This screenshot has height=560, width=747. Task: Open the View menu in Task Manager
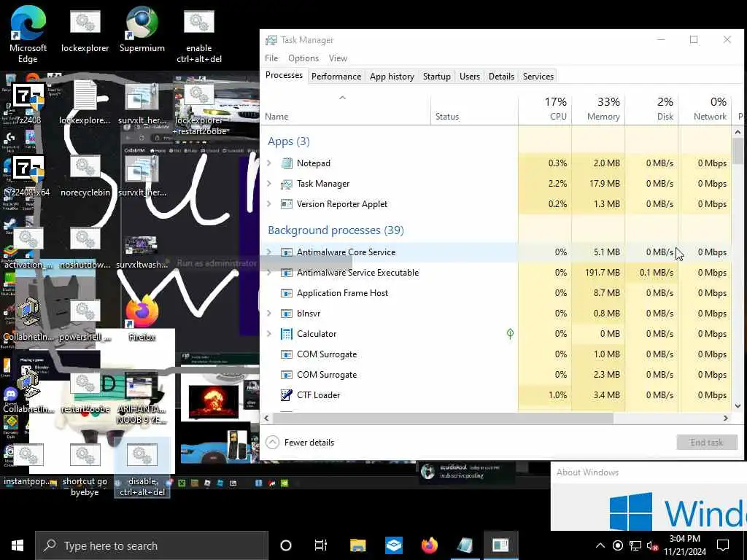tap(338, 58)
